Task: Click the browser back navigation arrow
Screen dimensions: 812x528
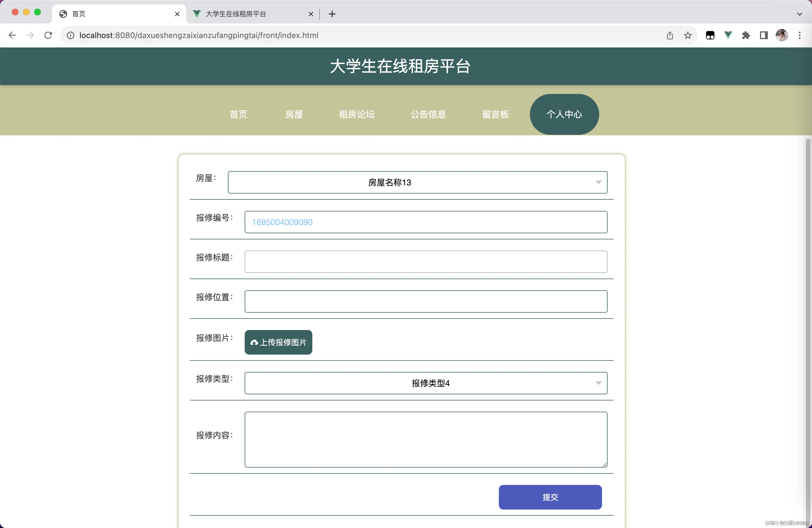Action: pos(12,35)
